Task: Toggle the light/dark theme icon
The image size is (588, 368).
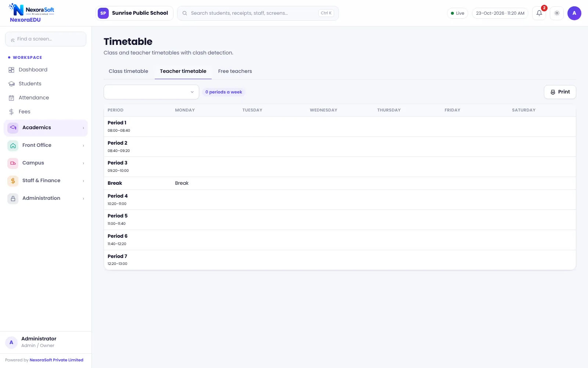Action: click(x=557, y=13)
